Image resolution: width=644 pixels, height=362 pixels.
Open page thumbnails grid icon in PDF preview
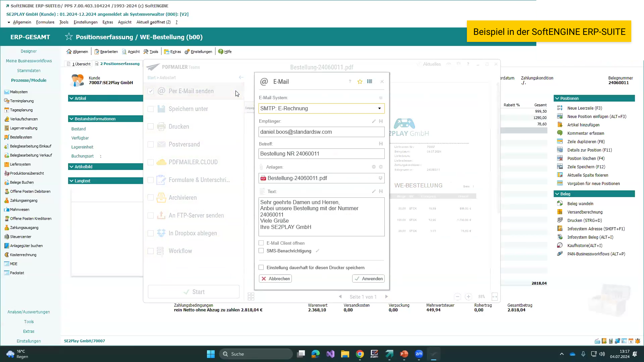point(251,296)
